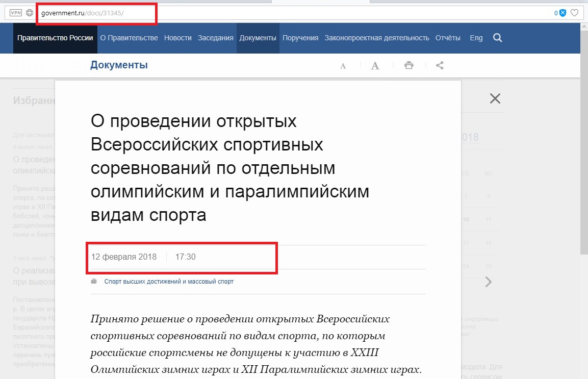Image resolution: width=588 pixels, height=379 pixels.
Task: Click the globe site info icon
Action: pos(30,13)
